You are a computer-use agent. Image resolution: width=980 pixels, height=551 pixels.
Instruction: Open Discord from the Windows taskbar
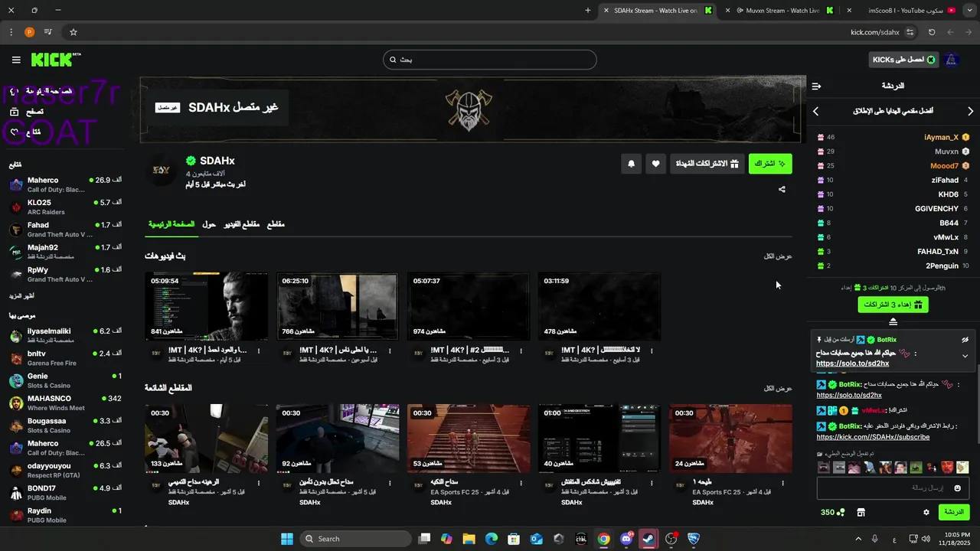(626, 539)
